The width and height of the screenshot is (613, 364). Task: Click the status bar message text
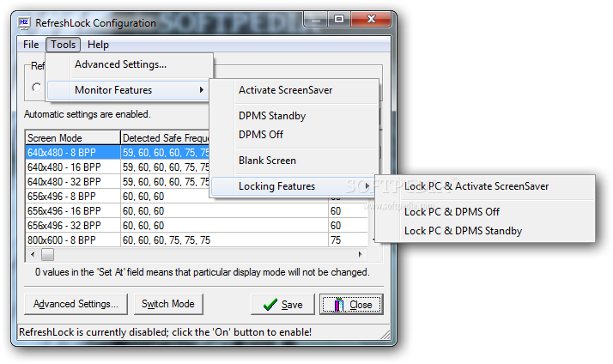(165, 332)
